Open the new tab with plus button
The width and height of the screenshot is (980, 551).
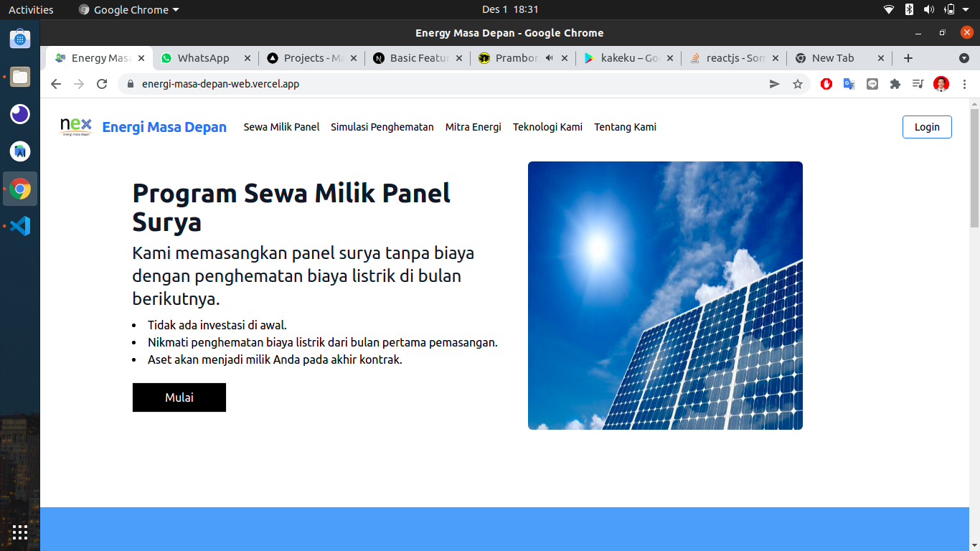(908, 58)
